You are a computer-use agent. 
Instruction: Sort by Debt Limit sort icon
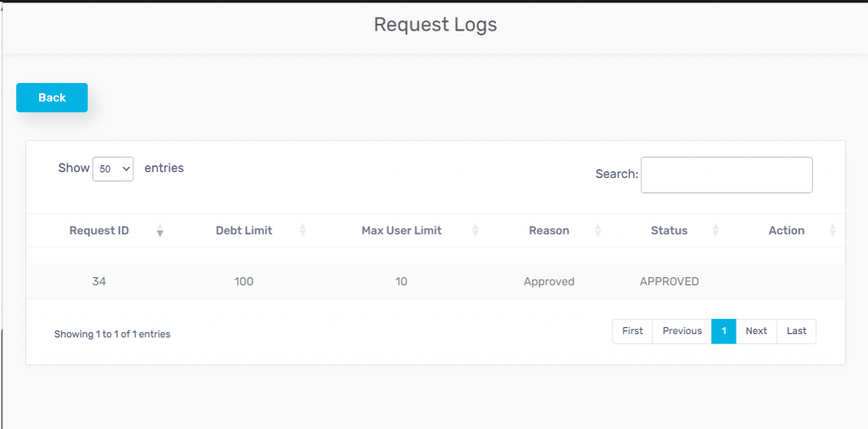[303, 231]
